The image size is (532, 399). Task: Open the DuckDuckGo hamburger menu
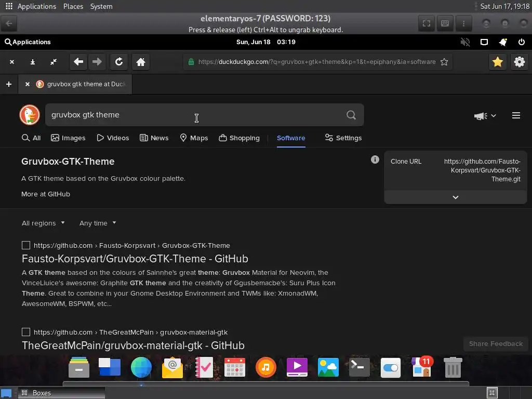tap(516, 116)
